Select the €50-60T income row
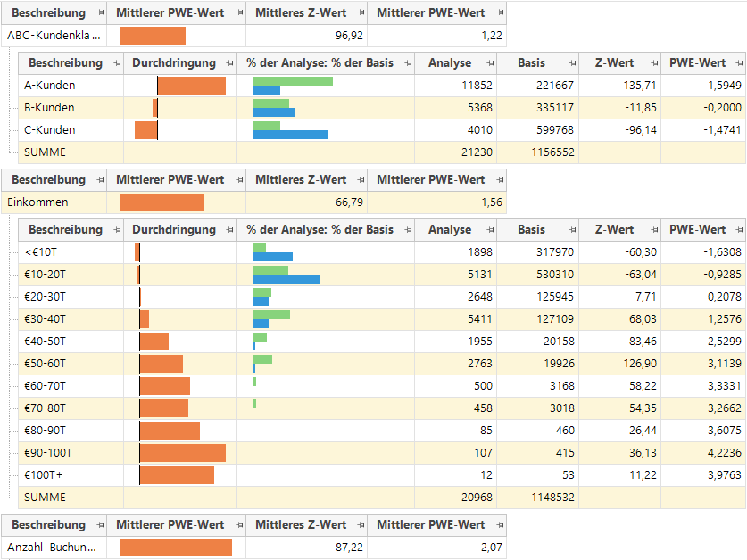The height and width of the screenshot is (560, 747). coord(382,364)
